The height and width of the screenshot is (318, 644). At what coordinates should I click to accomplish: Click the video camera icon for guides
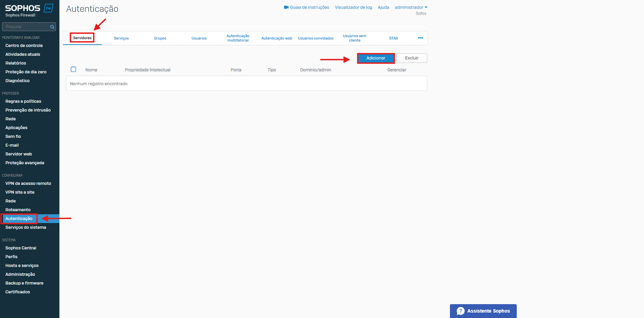tap(286, 7)
